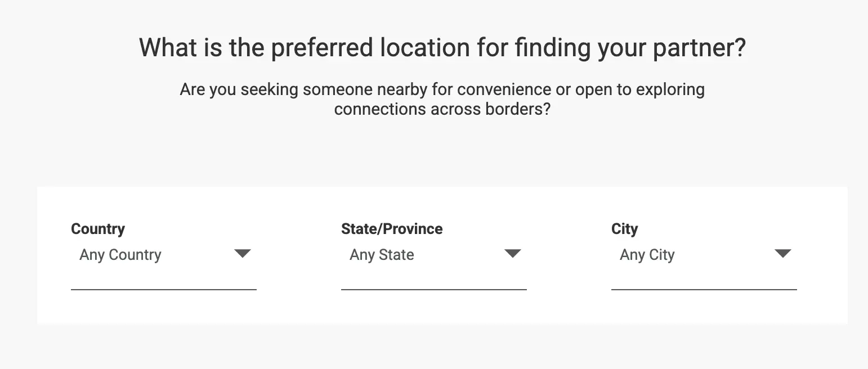
Task: Click the underline beneath Any State
Action: [x=433, y=289]
